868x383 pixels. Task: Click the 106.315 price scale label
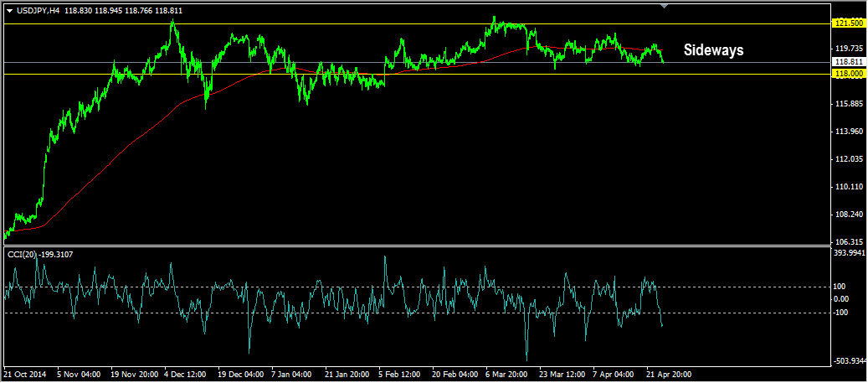click(848, 242)
